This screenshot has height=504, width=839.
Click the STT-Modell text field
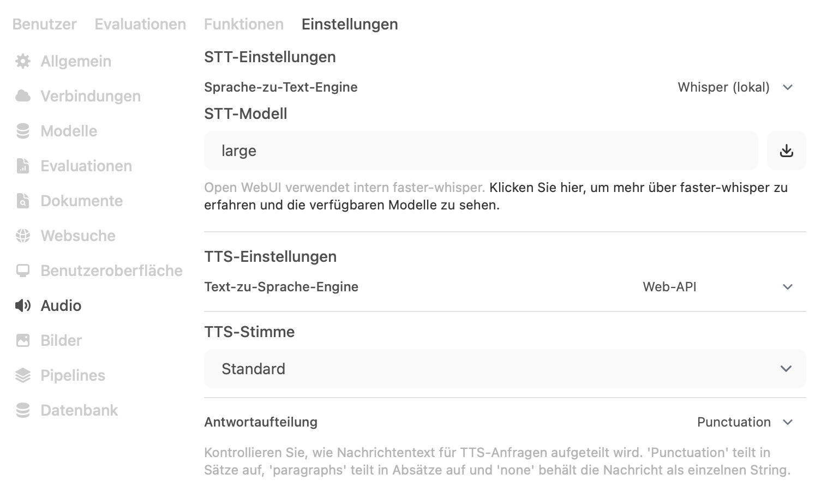click(x=481, y=151)
